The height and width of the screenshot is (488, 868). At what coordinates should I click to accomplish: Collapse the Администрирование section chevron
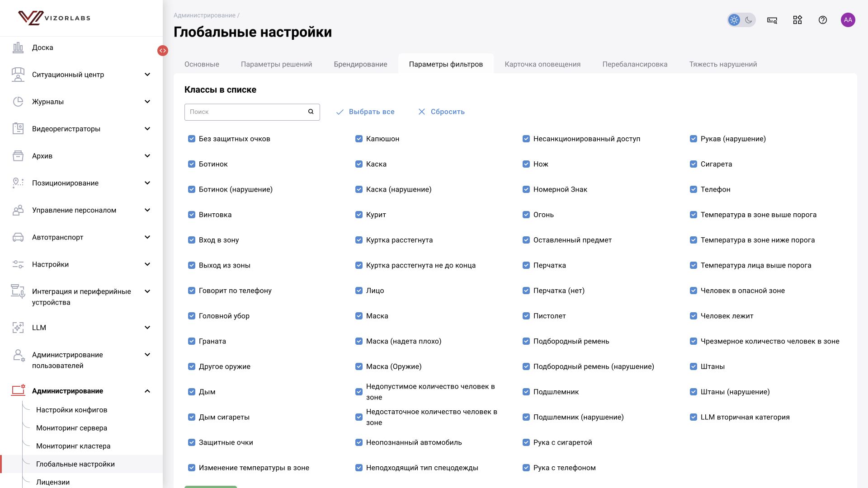147,391
